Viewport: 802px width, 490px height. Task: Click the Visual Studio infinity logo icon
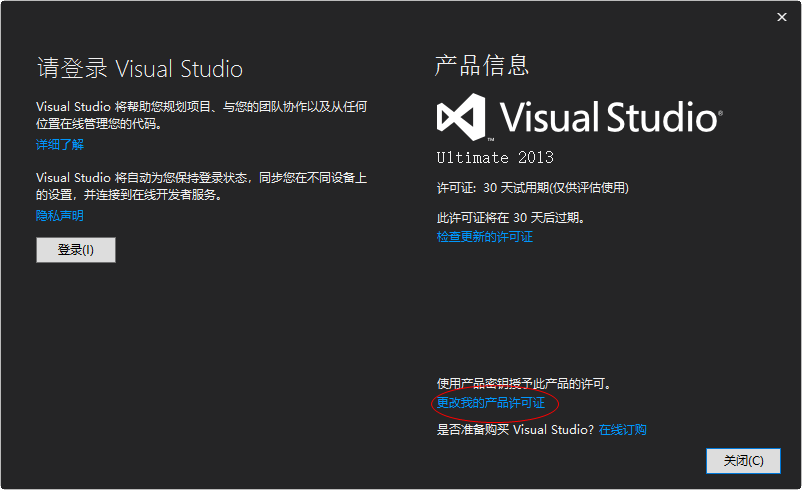tap(462, 117)
